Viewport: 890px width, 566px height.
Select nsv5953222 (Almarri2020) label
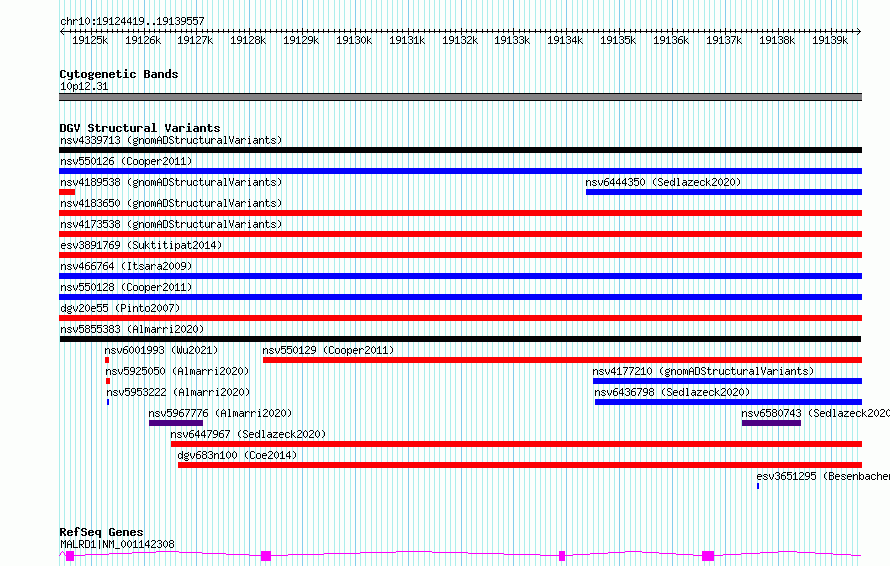[178, 392]
